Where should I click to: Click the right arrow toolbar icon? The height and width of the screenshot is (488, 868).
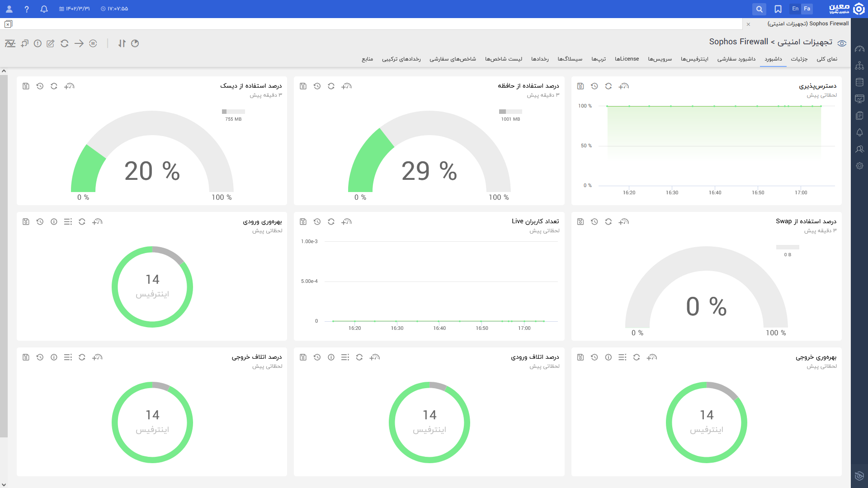pos(79,43)
